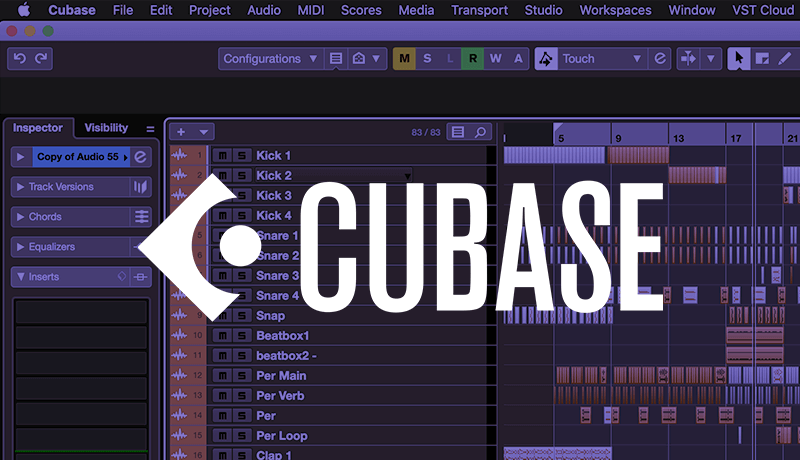Toggle the global Write automation W button
The height and width of the screenshot is (460, 800).
495,59
